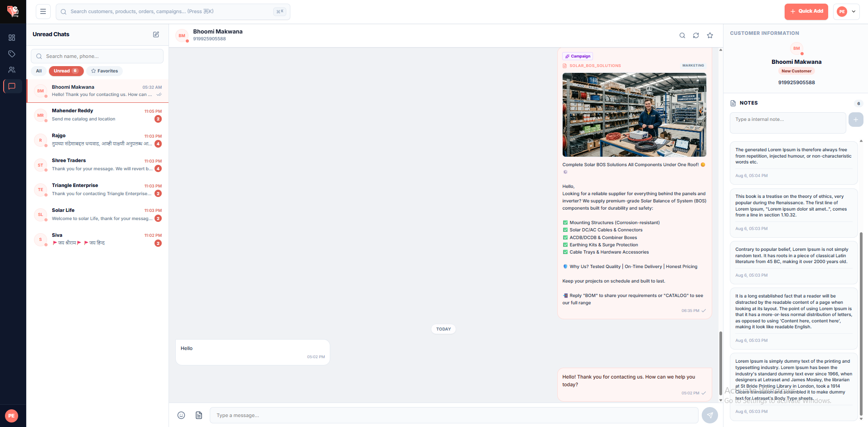The image size is (868, 427).
Task: Click the app logo in top-left corner
Action: [13, 11]
